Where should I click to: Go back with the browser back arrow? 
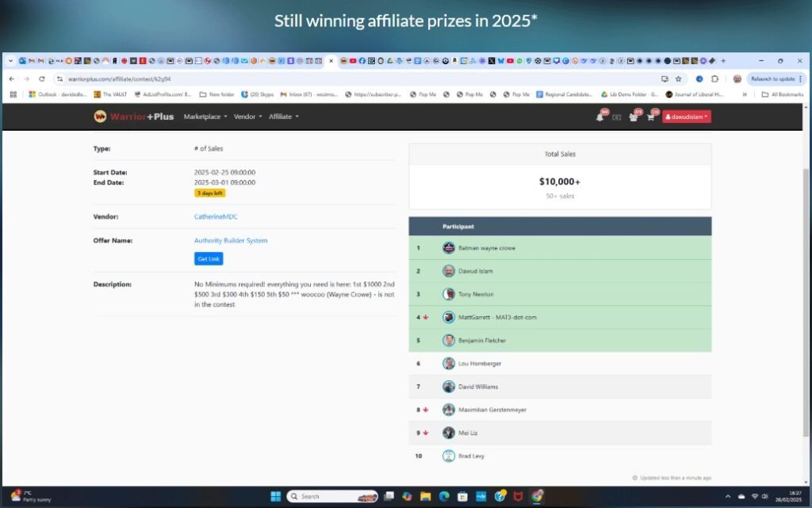pyautogui.click(x=11, y=78)
